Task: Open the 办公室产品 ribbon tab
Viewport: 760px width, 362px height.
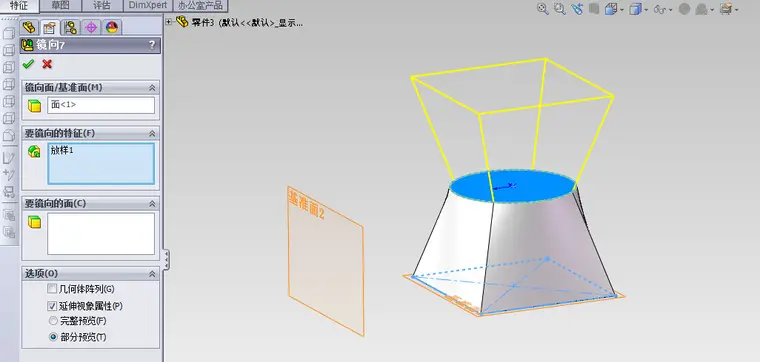Action: (201, 6)
